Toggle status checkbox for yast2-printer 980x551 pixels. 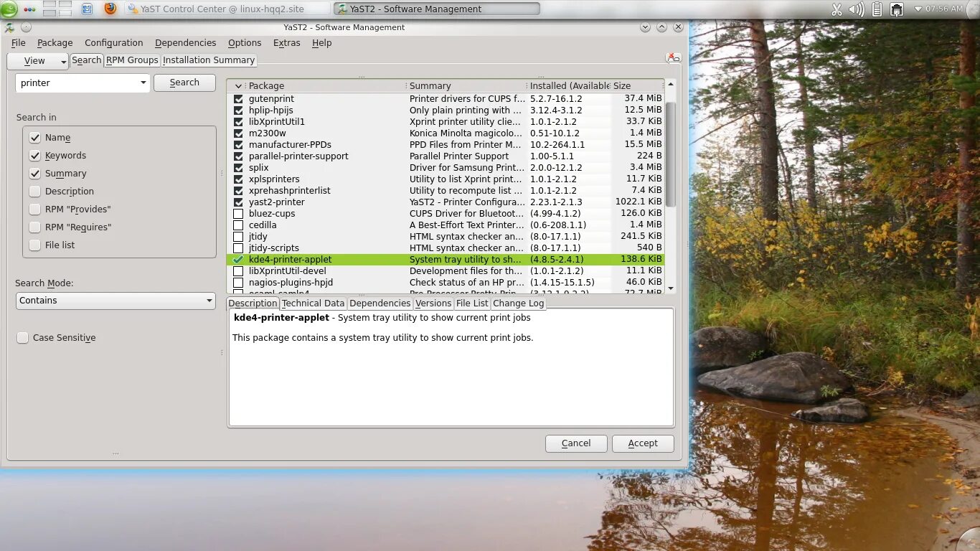click(x=238, y=202)
